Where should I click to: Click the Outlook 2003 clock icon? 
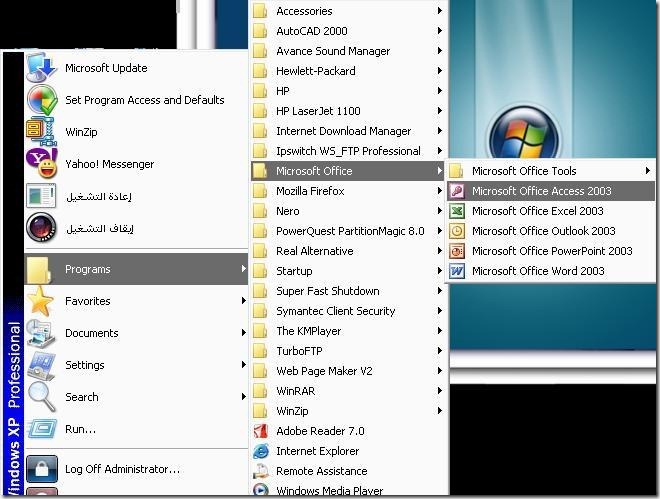[x=457, y=231]
